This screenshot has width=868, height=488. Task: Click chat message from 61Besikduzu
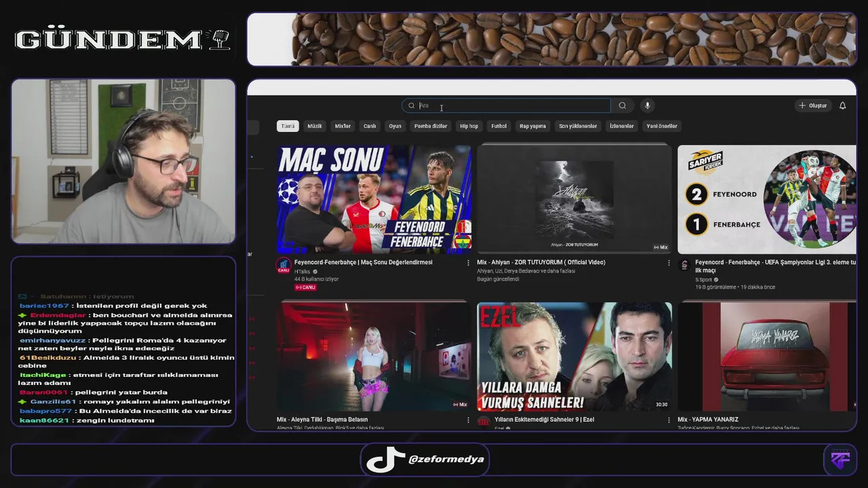click(126, 361)
